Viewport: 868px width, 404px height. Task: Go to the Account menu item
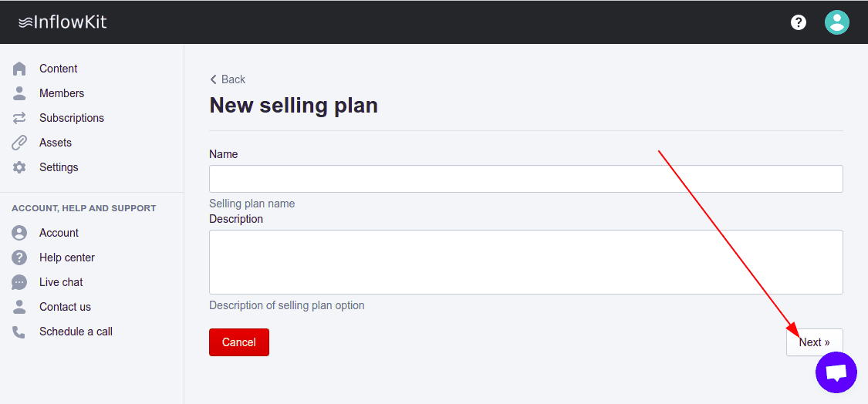click(59, 233)
